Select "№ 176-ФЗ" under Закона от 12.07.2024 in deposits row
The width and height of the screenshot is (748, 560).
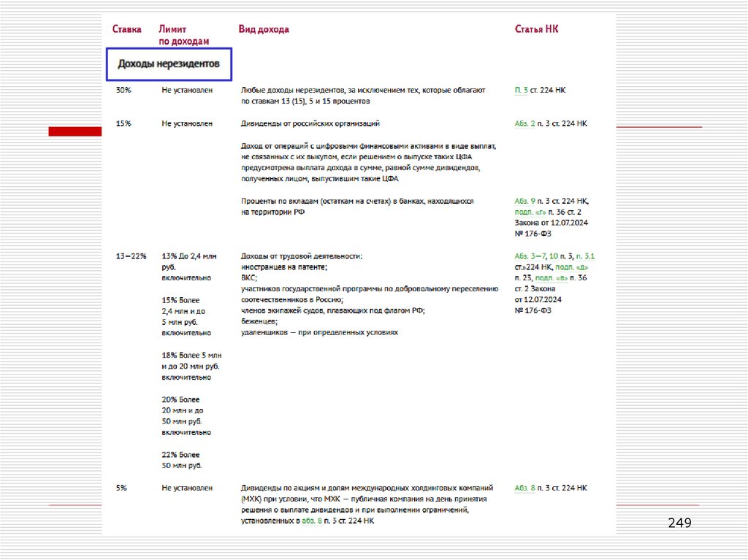point(533,234)
